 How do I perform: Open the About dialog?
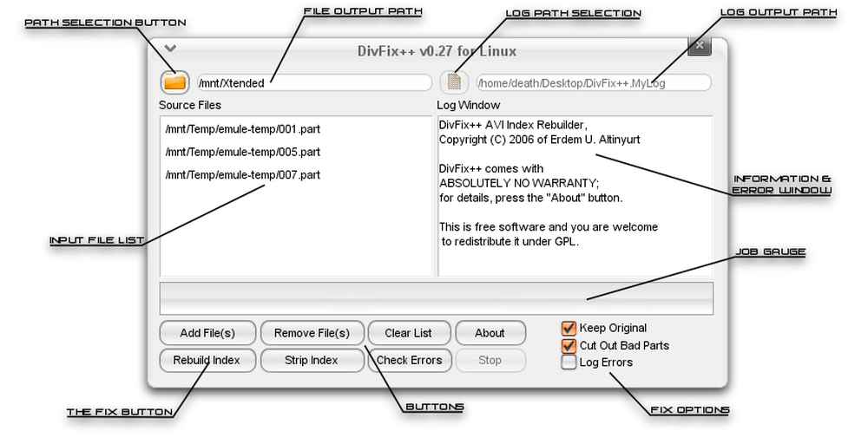pos(490,333)
